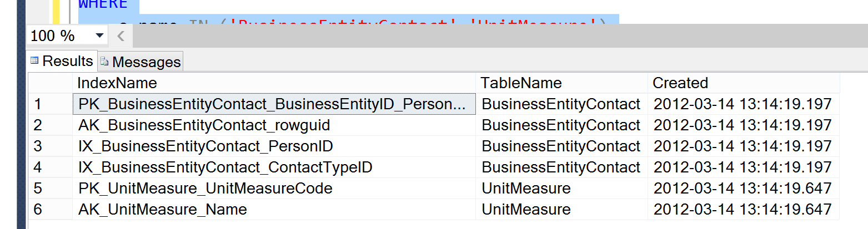
Task: Open the zoom level 100 % dropdown
Action: tap(100, 36)
